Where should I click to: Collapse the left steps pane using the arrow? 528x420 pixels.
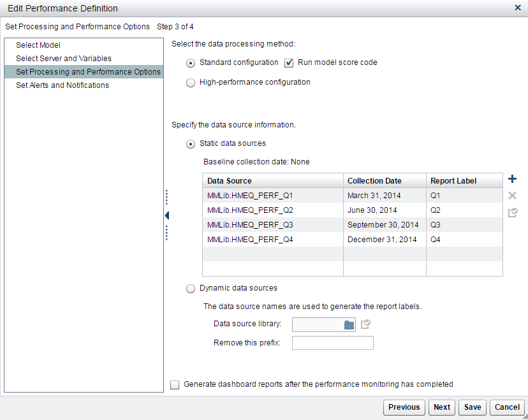[166, 215]
